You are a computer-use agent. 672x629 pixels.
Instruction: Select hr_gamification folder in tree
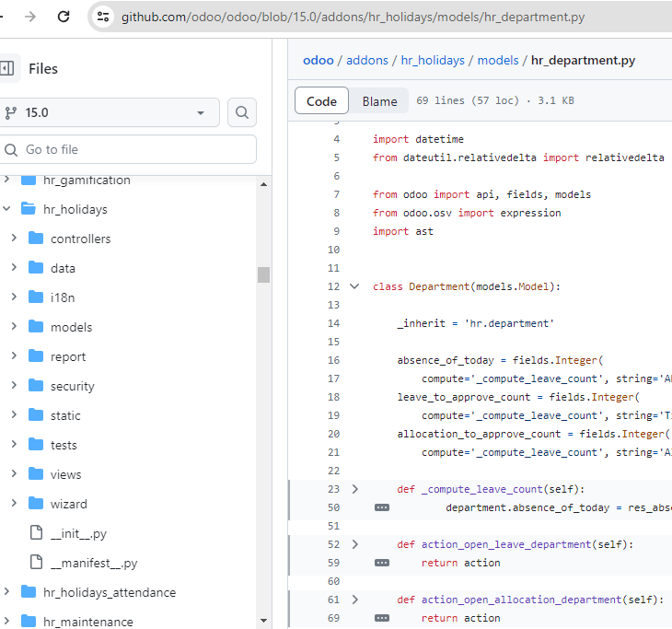pos(87,181)
